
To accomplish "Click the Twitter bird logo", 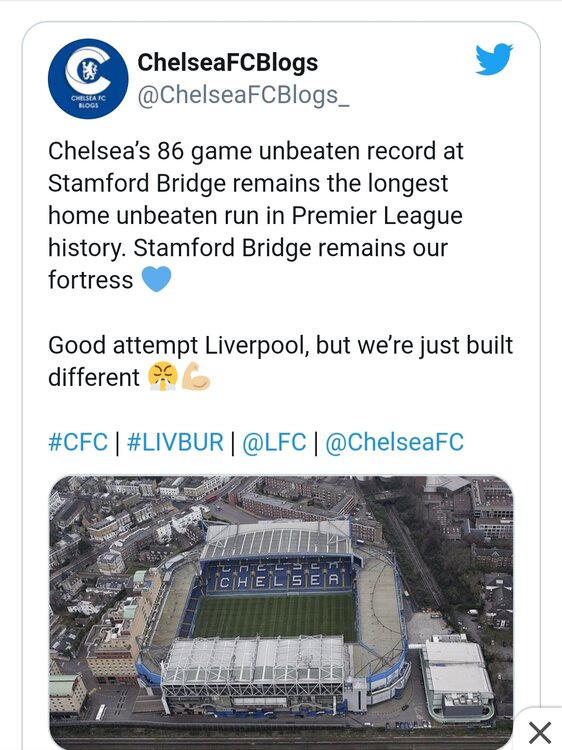I will [494, 59].
